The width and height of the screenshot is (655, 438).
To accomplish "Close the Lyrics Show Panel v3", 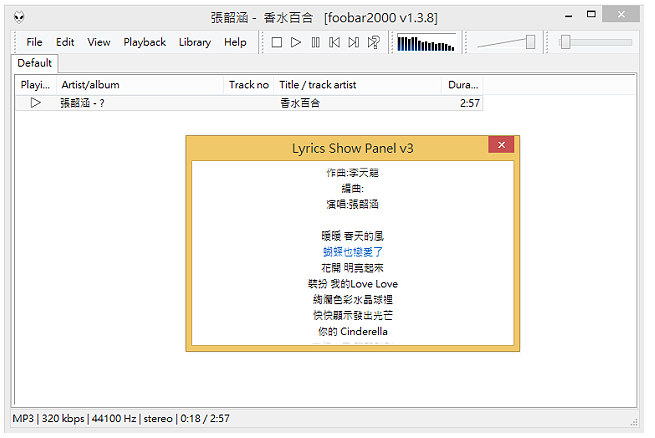I will pyautogui.click(x=501, y=145).
